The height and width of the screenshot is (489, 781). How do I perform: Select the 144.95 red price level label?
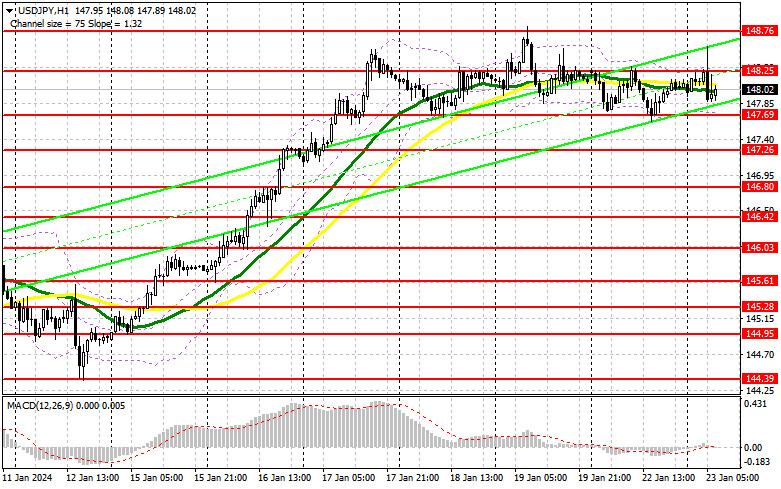coord(760,334)
